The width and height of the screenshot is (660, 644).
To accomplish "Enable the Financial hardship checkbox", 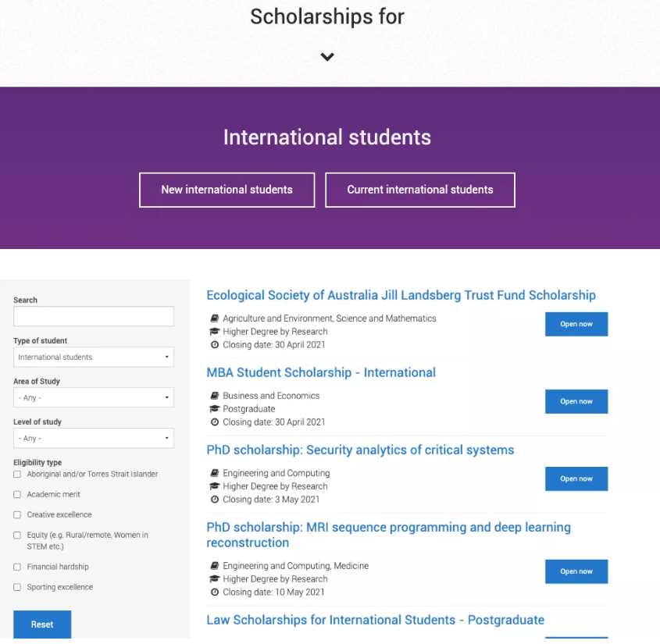I will 17,568.
